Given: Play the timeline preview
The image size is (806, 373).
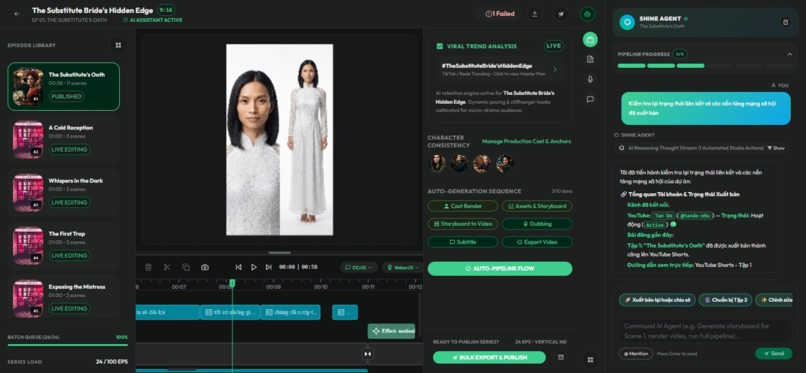Looking at the screenshot, I should click(253, 267).
